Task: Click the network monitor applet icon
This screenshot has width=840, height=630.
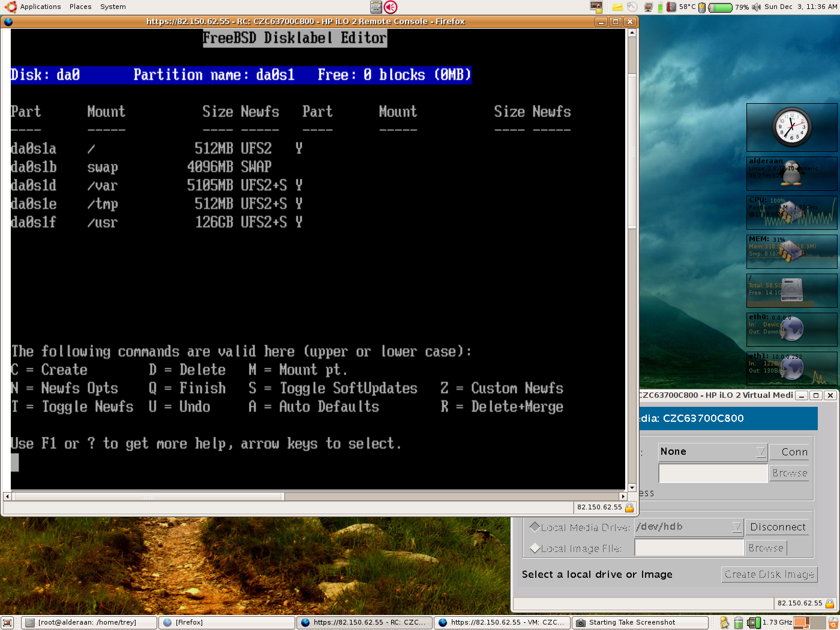Action: [649, 7]
